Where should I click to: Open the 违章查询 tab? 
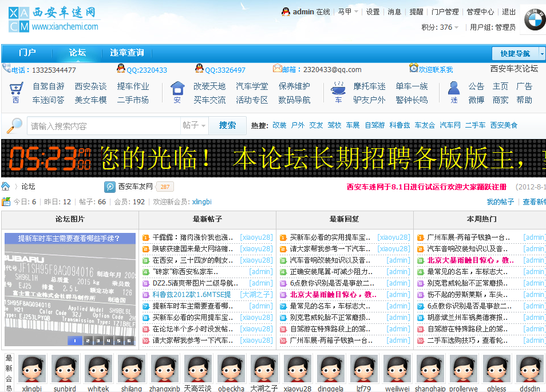(x=127, y=53)
